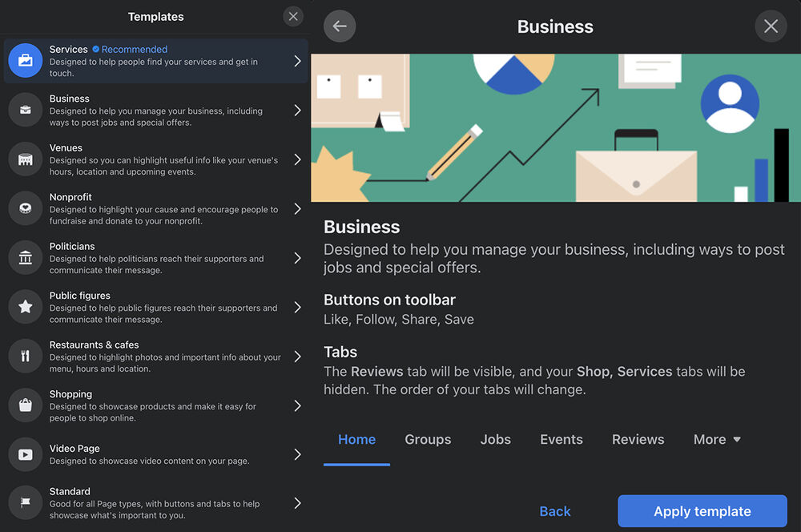Click the Business description in template list
This screenshot has height=532, width=801.
[x=156, y=116]
